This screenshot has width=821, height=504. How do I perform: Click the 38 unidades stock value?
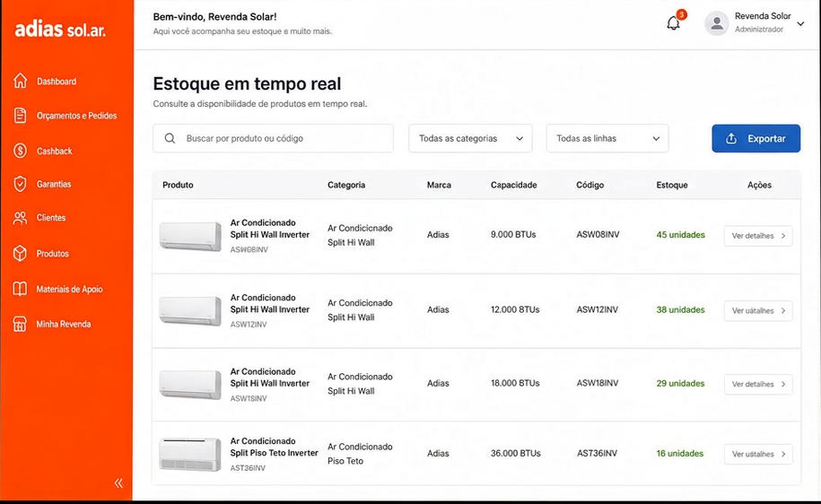pyautogui.click(x=681, y=309)
